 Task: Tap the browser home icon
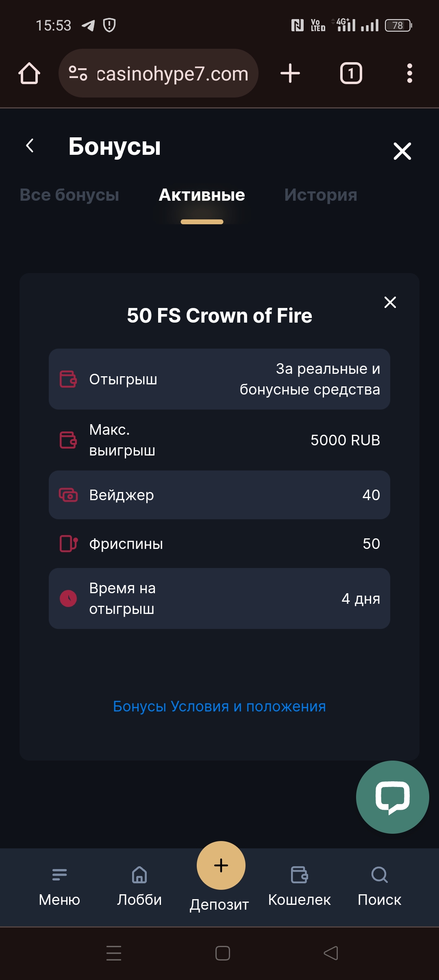tap(29, 74)
